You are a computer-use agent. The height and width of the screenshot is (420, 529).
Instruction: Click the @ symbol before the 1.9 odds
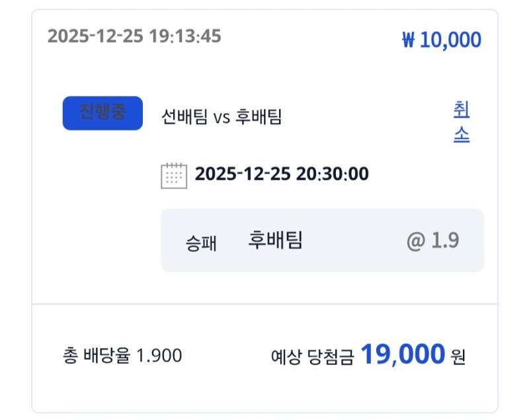pyautogui.click(x=416, y=241)
